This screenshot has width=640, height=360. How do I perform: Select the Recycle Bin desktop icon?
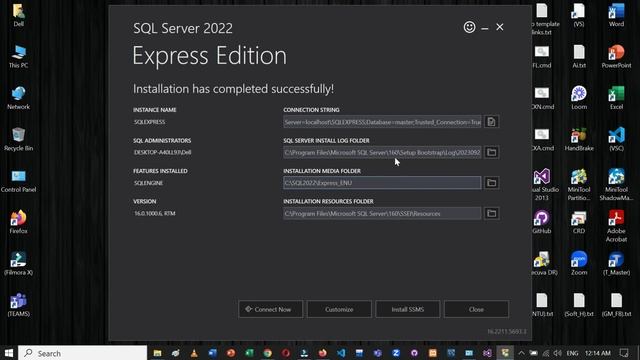(18, 140)
